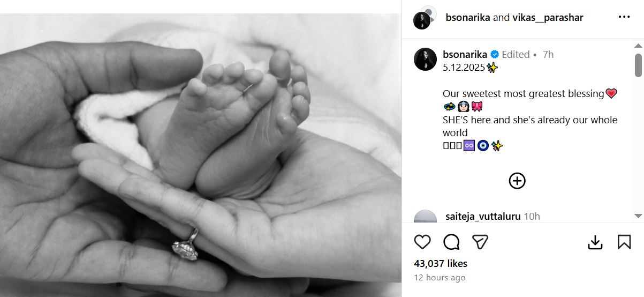
Task: Click the verified badge next to bsonarika
Action: click(x=495, y=55)
